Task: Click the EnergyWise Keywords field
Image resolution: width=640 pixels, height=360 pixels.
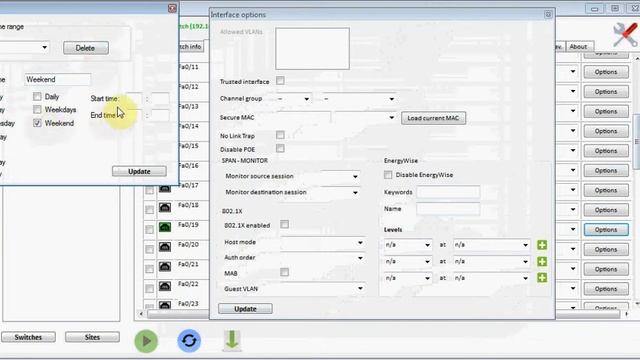Action: 448,192
